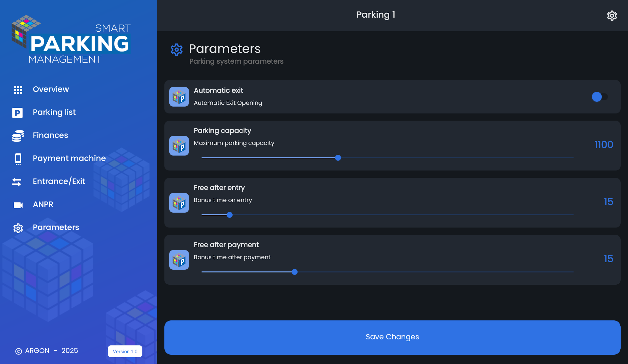Click the Free after entry slider handle
Image resolution: width=628 pixels, height=364 pixels.
click(230, 215)
